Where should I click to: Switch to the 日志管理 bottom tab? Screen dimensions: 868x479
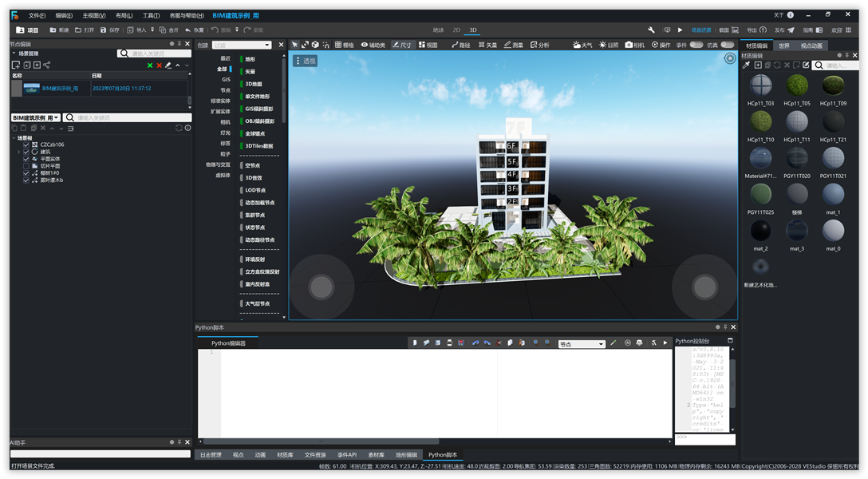tap(211, 455)
